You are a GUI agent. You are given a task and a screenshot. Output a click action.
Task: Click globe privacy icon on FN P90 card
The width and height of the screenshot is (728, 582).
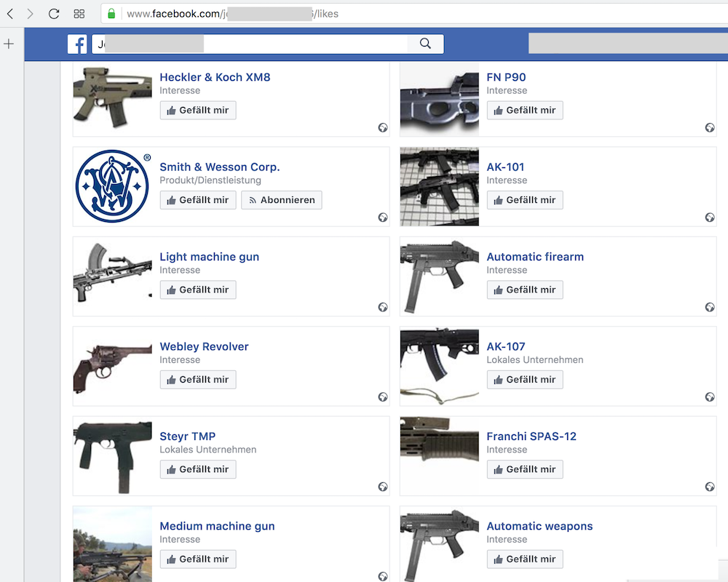point(710,128)
